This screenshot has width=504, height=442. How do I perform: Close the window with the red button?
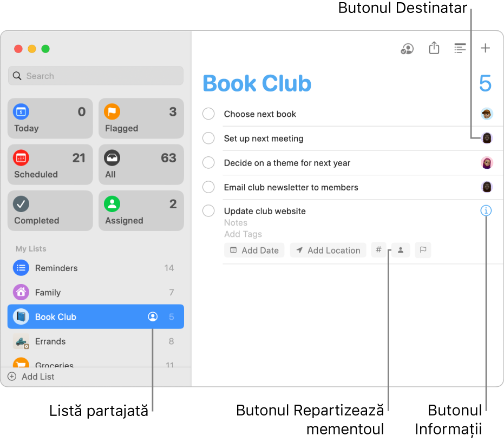(18, 49)
